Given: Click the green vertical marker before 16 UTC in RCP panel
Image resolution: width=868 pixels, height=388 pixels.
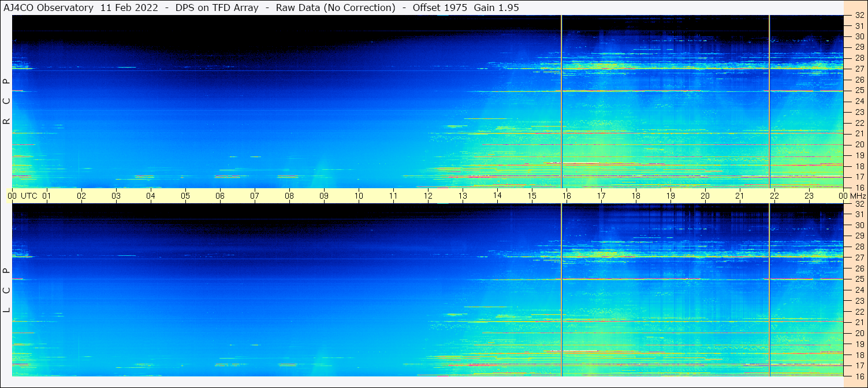Looking at the screenshot, I should pyautogui.click(x=561, y=102).
